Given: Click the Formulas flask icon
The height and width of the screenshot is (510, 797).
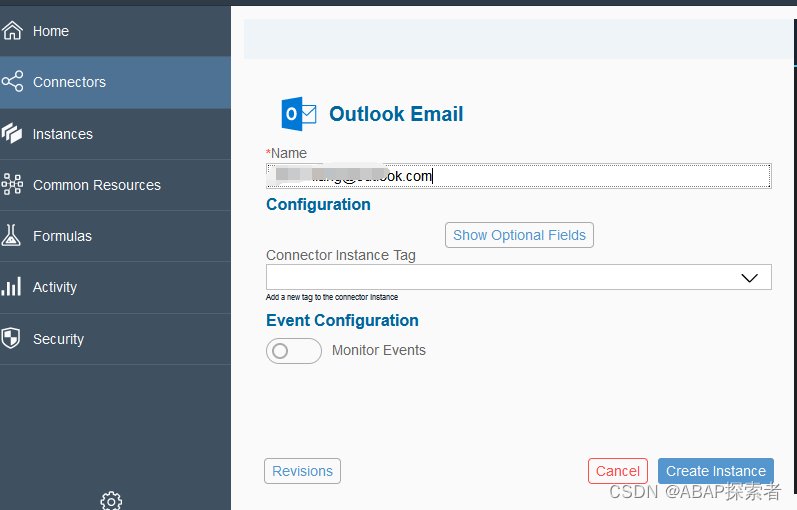Looking at the screenshot, I should tap(11, 235).
